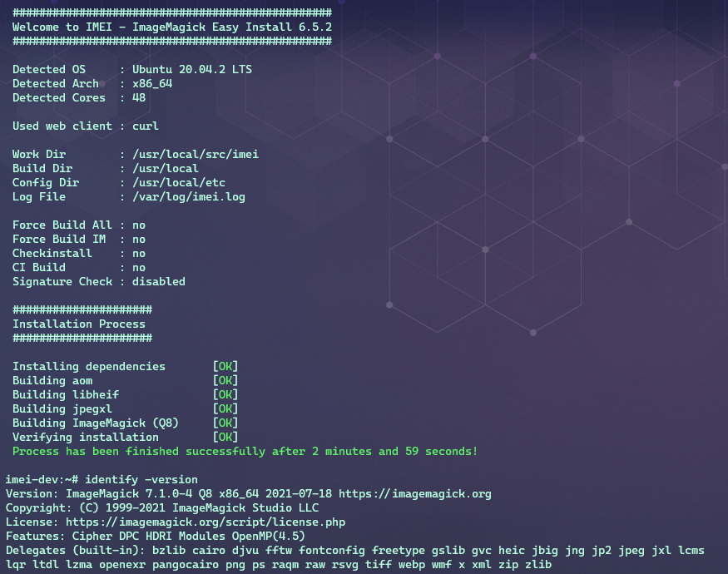Click the 'Building libheif' label

tap(66, 395)
